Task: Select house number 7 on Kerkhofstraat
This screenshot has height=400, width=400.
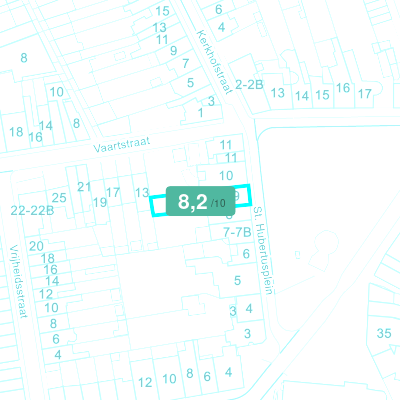Action: 186,63
